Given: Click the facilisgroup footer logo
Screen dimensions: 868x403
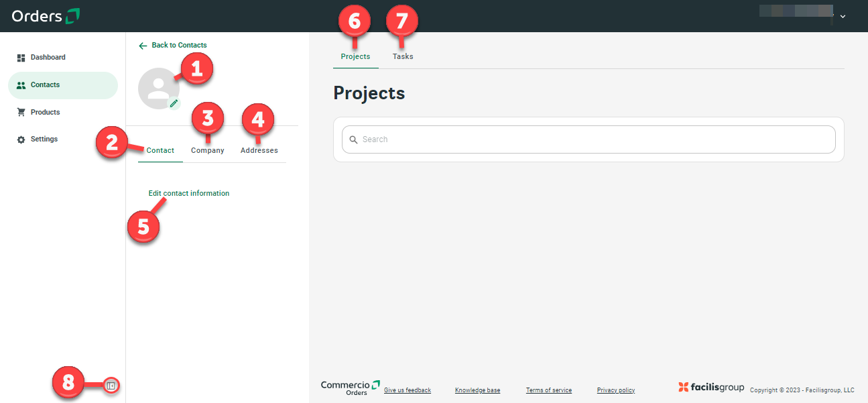Looking at the screenshot, I should 711,387.
